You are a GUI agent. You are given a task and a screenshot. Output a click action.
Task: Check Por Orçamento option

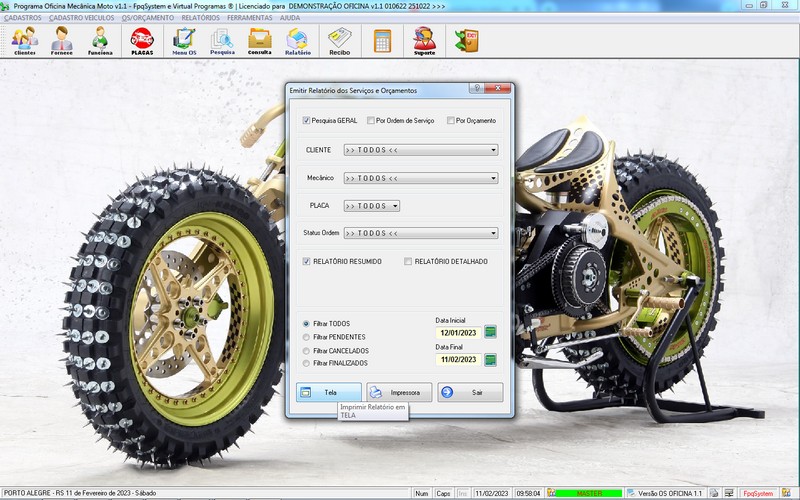click(x=451, y=120)
